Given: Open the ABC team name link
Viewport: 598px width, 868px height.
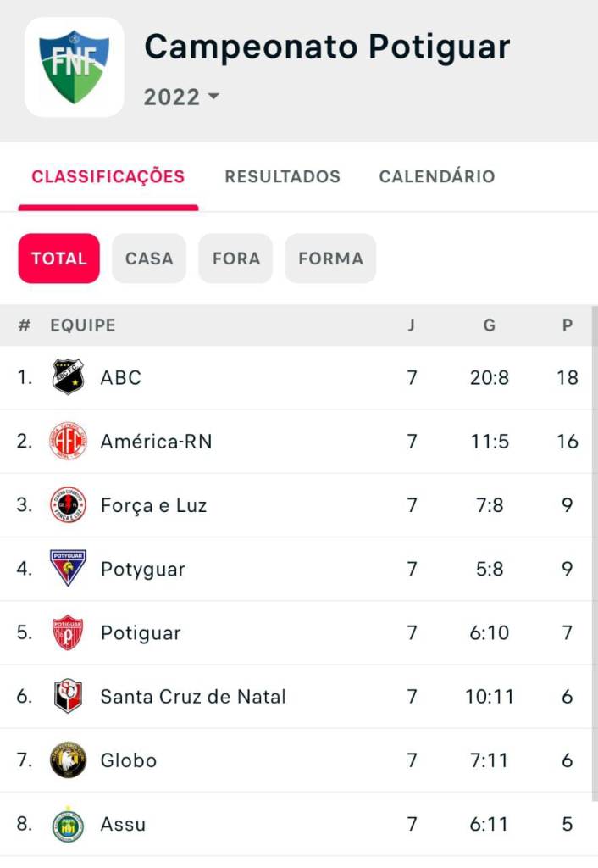Looking at the screenshot, I should [121, 377].
